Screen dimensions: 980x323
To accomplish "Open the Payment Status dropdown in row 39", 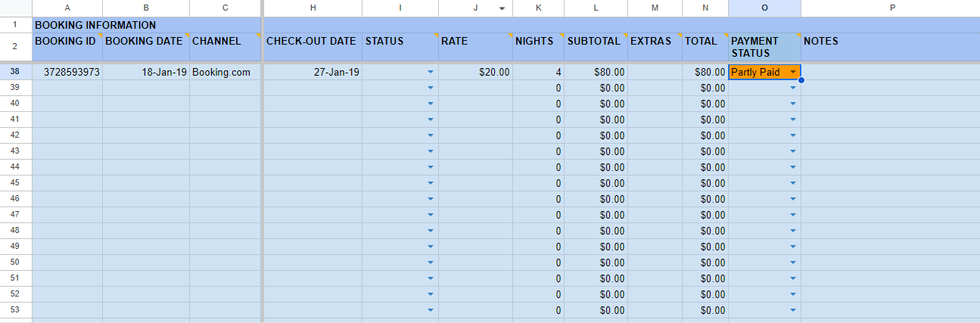I will (792, 88).
